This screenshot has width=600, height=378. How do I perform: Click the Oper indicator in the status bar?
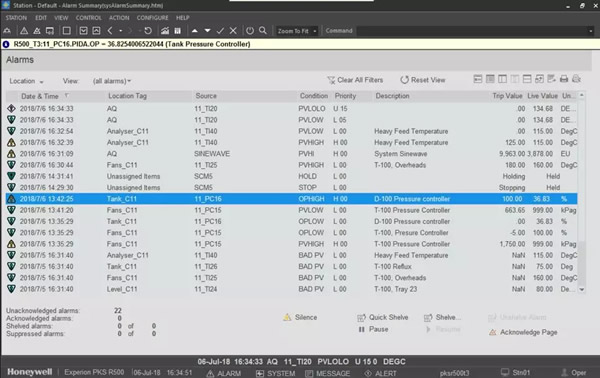point(574,373)
